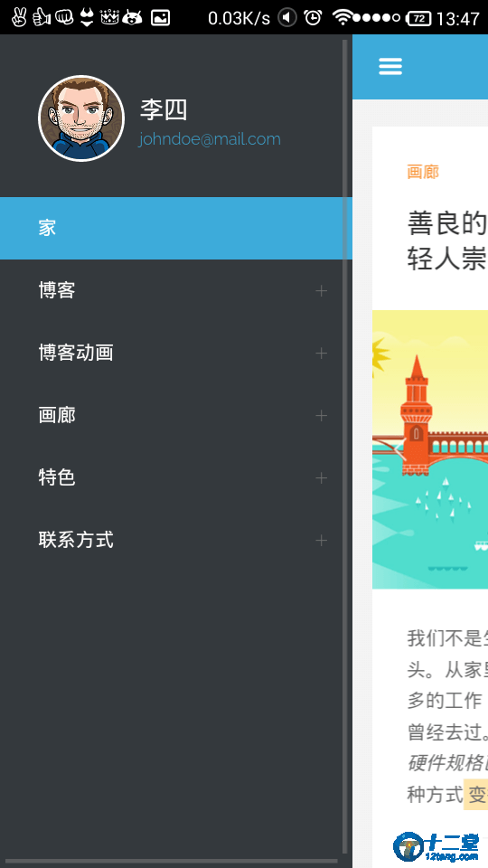Tap the hamburger menu icon
This screenshot has width=488, height=868.
[390, 66]
